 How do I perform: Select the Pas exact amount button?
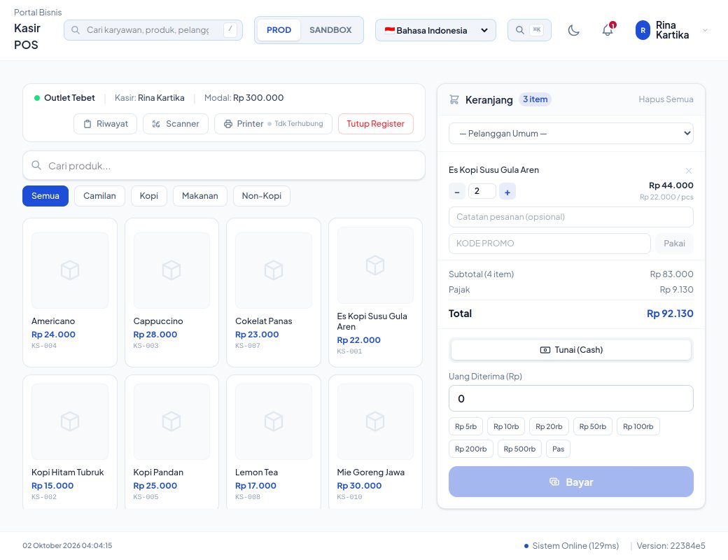558,449
